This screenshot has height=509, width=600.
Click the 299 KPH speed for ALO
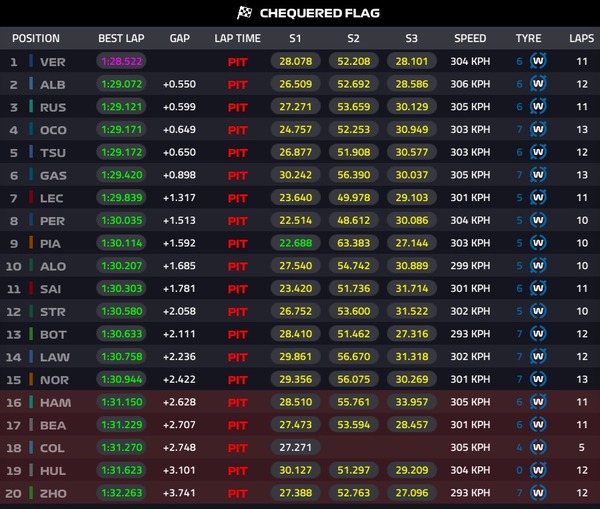pos(470,266)
